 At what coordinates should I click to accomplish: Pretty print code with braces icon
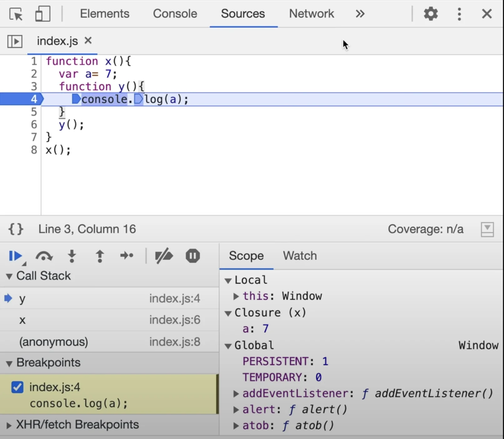click(x=16, y=229)
